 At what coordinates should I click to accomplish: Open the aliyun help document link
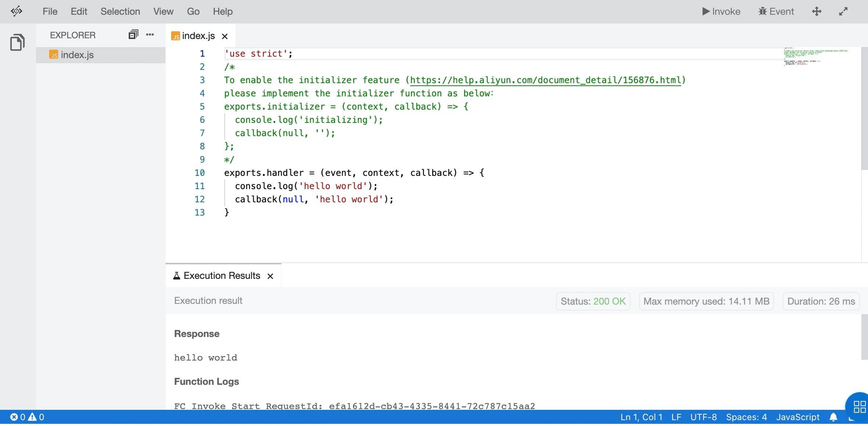[545, 80]
